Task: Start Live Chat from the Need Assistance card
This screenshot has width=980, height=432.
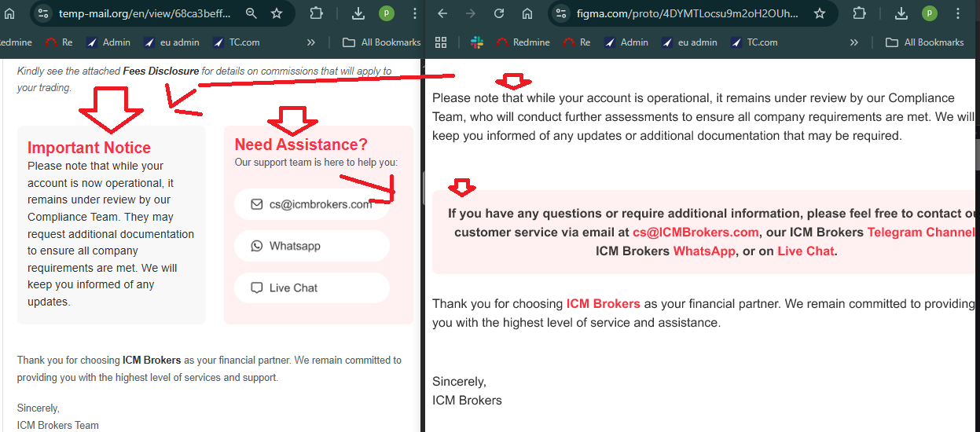Action: point(312,287)
